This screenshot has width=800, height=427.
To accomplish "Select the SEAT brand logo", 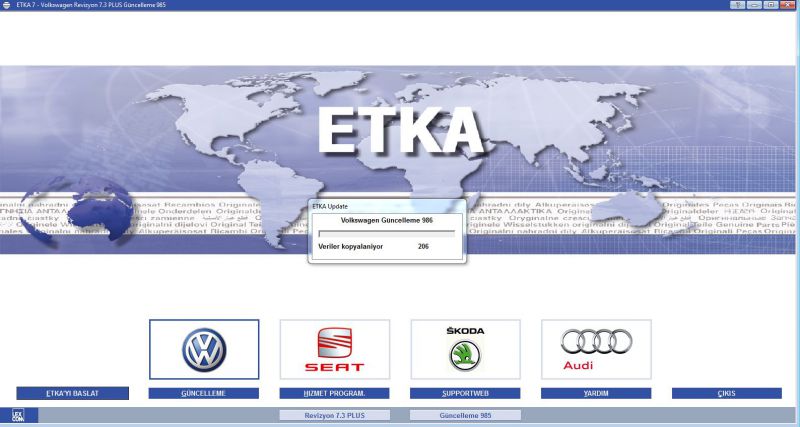I will point(335,349).
